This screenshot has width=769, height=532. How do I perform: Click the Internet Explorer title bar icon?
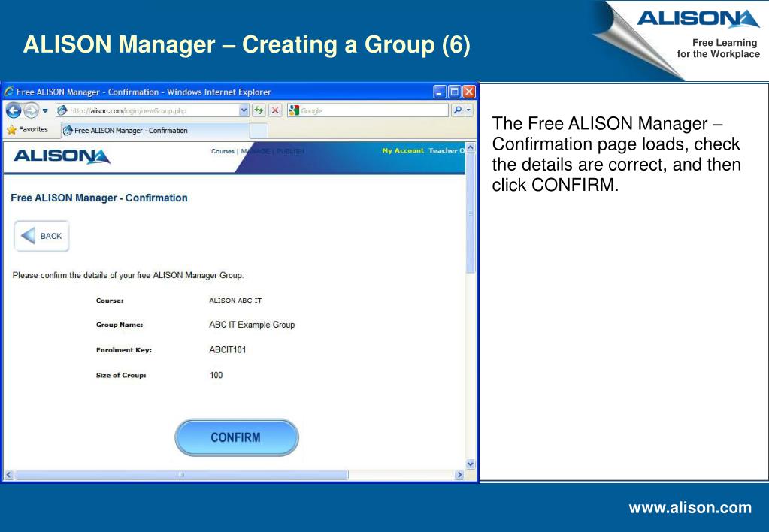(9, 92)
